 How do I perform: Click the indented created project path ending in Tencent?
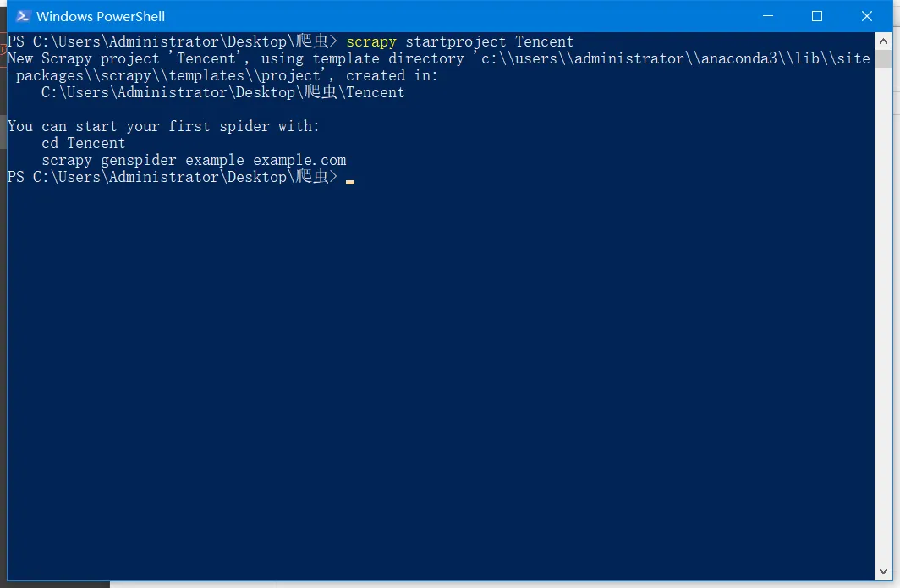[223, 92]
